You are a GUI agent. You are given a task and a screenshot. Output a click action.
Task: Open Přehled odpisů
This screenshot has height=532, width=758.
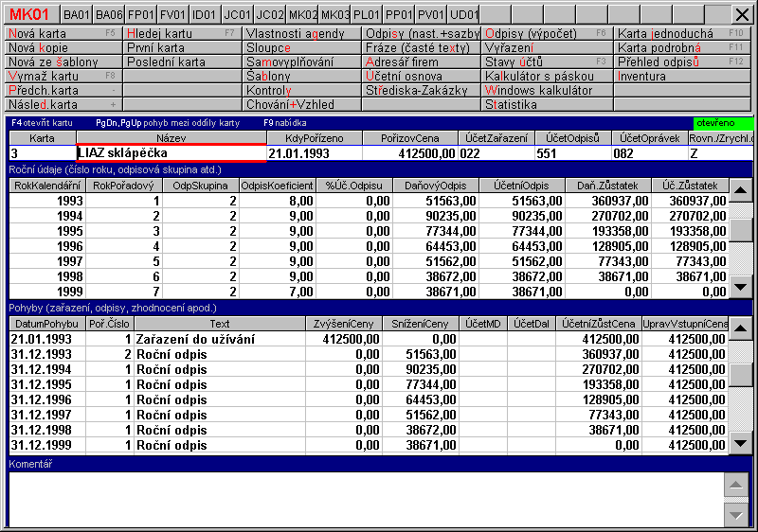[x=682, y=62]
